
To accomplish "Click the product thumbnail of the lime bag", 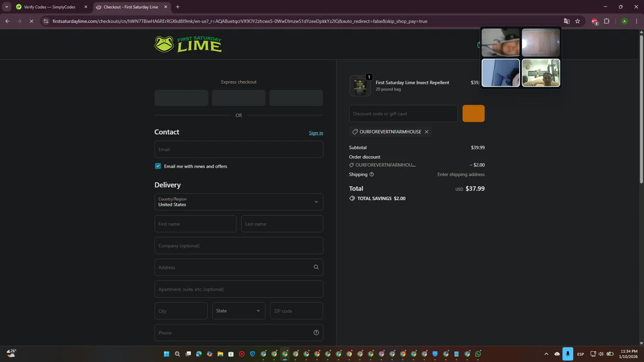I will (x=360, y=86).
